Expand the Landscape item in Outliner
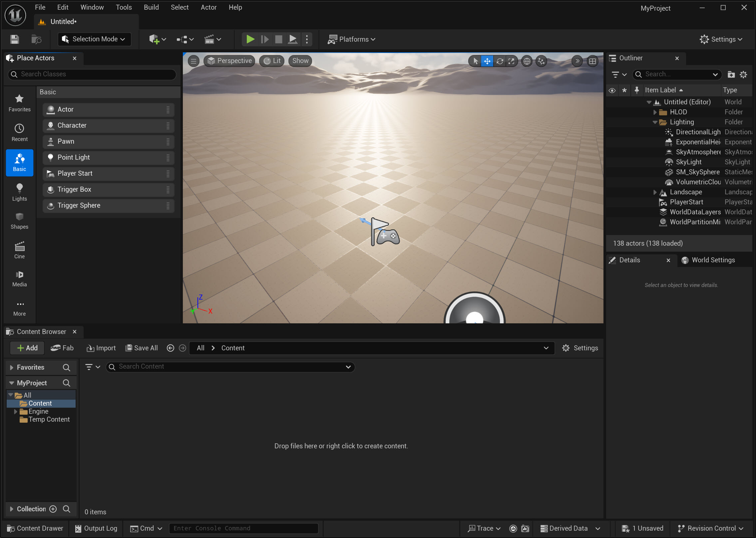Screen dimensions: 756x538 click(655, 192)
